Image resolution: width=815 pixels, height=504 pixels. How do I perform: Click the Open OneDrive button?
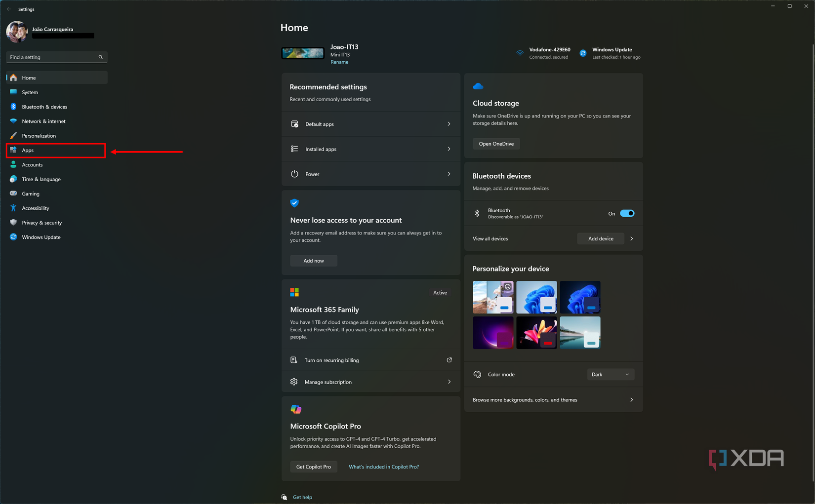pos(496,144)
